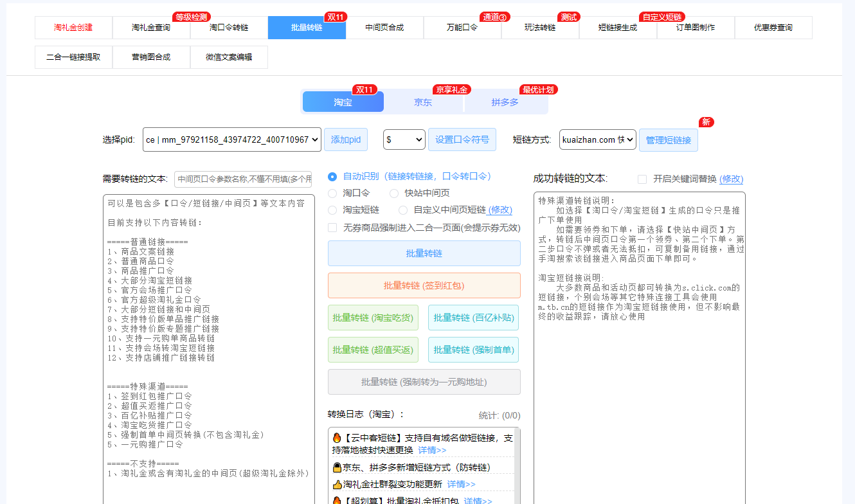The width and height of the screenshot is (855, 504).
Task: Open the 淘礼金查询 tab
Action: click(151, 28)
